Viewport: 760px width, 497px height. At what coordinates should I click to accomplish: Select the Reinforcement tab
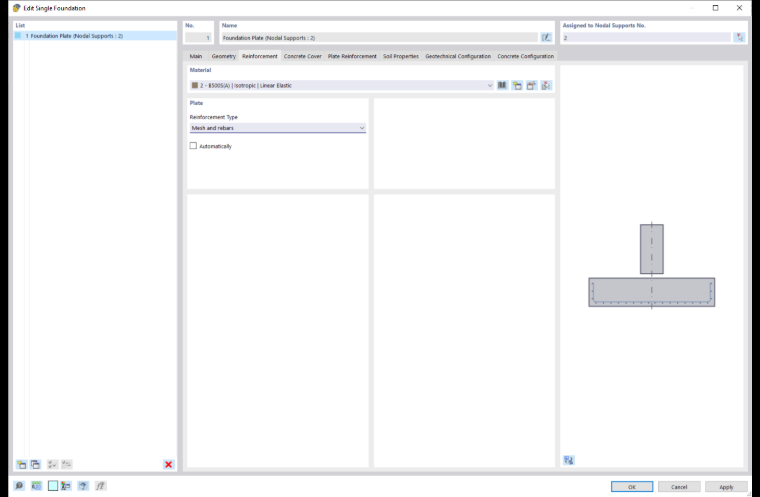click(260, 56)
